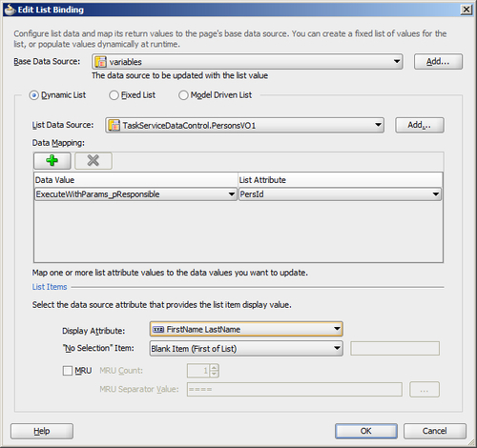Click the FirstName LastName attribute type icon

[x=158, y=330]
